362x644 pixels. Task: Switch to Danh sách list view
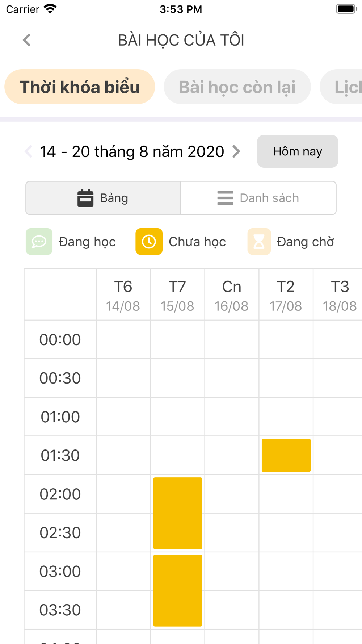pos(258,198)
